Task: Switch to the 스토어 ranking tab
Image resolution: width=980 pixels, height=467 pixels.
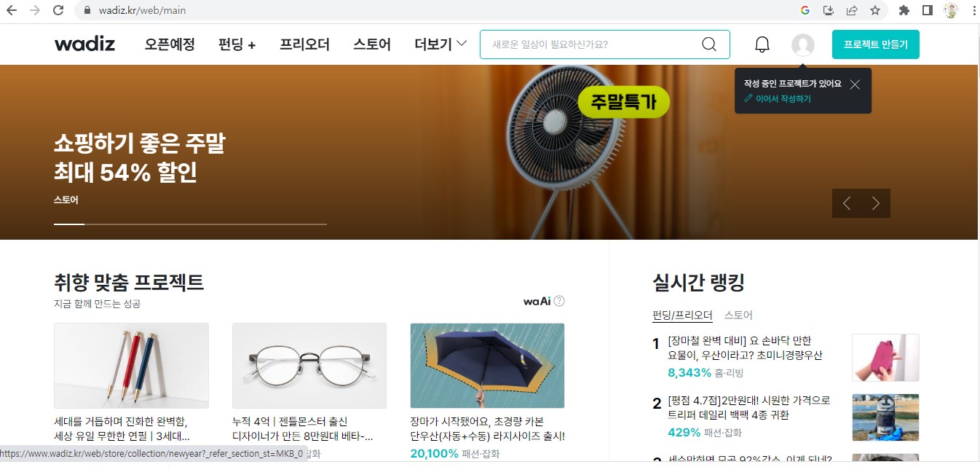Action: tap(738, 315)
